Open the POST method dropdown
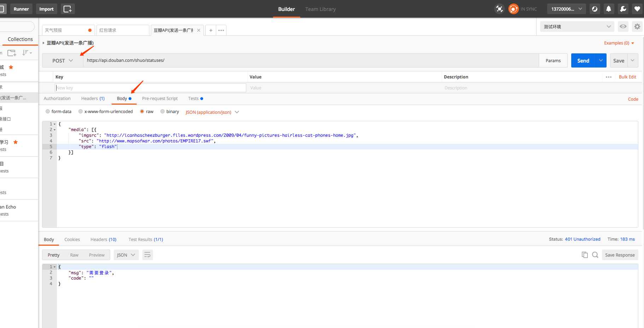 click(x=63, y=60)
